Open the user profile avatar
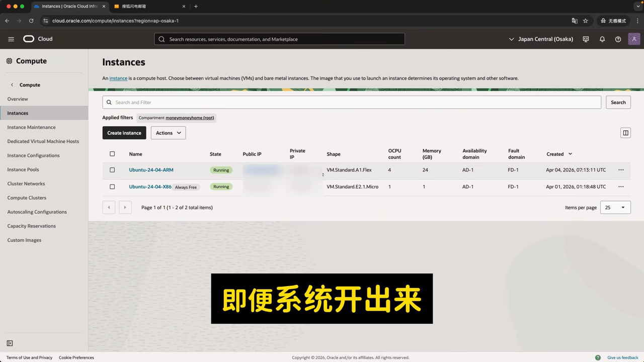The image size is (644, 362). [634, 39]
